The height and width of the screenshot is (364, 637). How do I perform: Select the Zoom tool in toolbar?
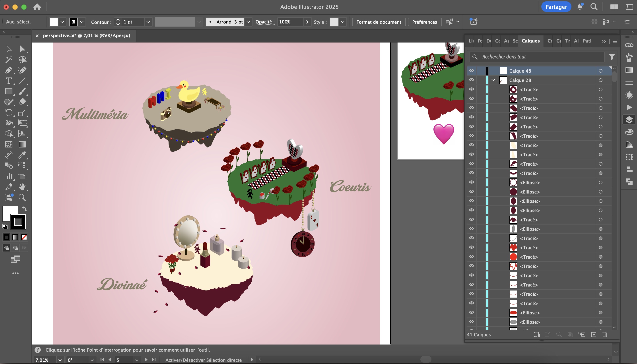click(22, 197)
